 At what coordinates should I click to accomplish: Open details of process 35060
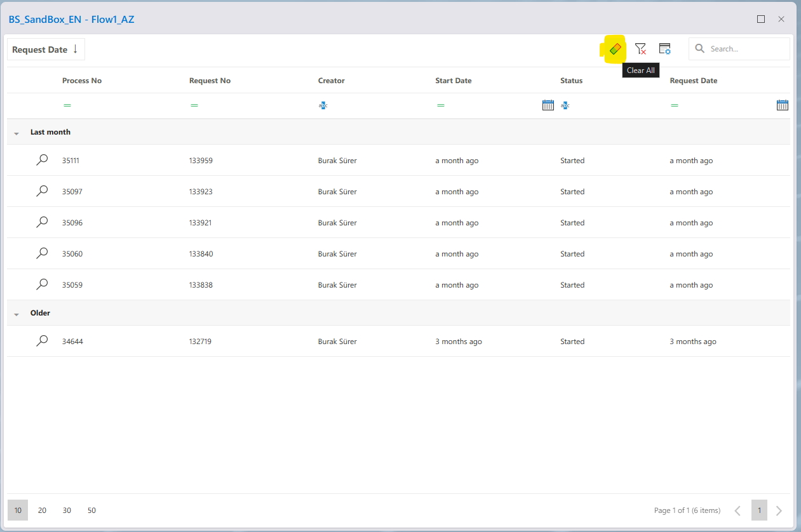[42, 253]
